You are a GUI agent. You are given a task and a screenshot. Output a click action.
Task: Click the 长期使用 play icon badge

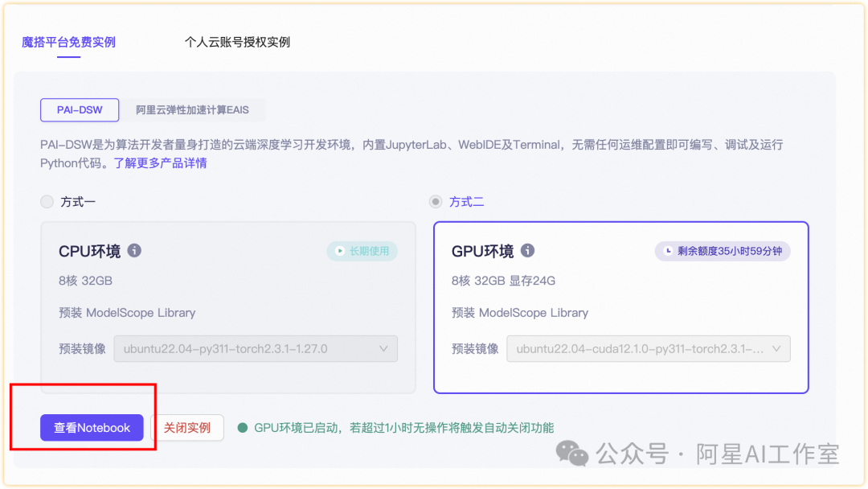click(x=340, y=251)
